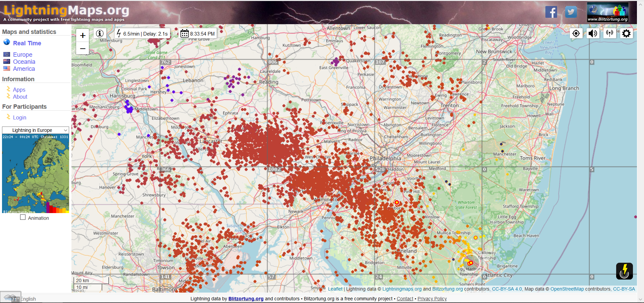The width and height of the screenshot is (644, 303).
Task: Open the Leaflet attribution link
Action: tap(335, 289)
